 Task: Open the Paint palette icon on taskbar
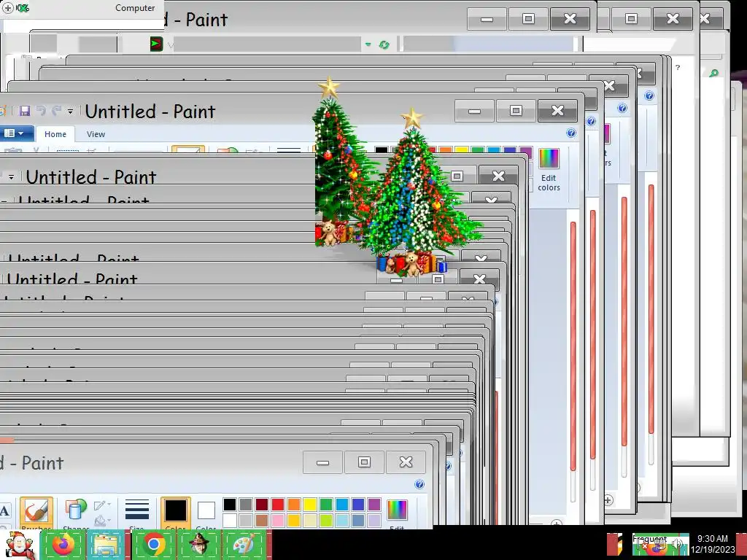coord(244,544)
